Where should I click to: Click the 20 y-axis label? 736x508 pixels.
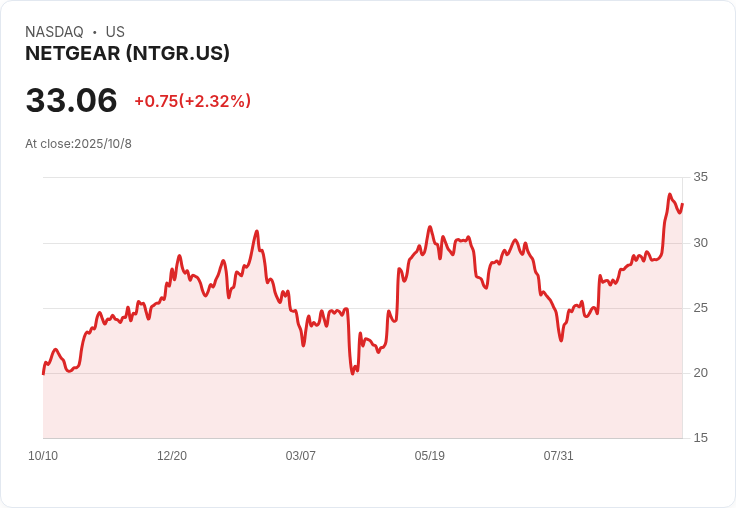700,373
